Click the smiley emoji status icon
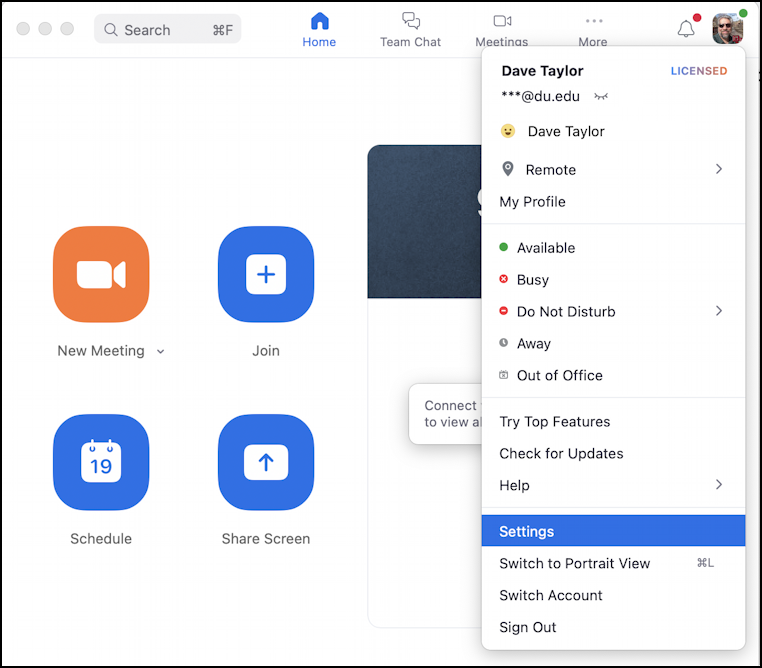This screenshot has width=762, height=668. [507, 131]
